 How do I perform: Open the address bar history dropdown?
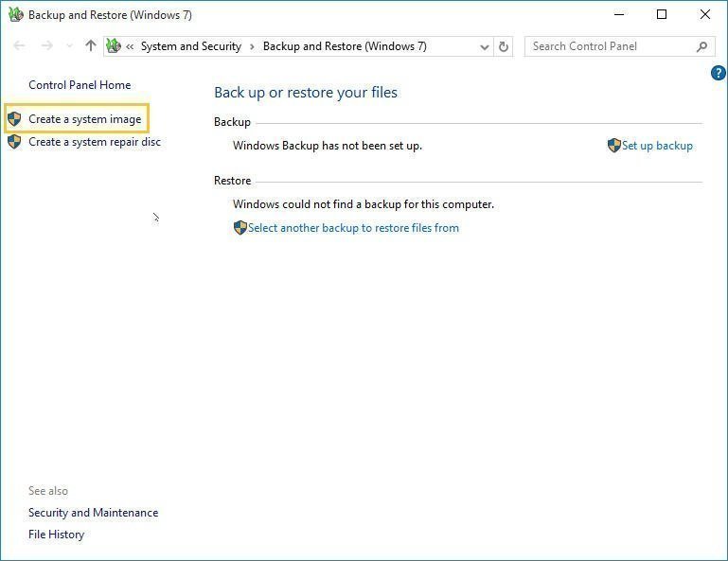click(485, 47)
